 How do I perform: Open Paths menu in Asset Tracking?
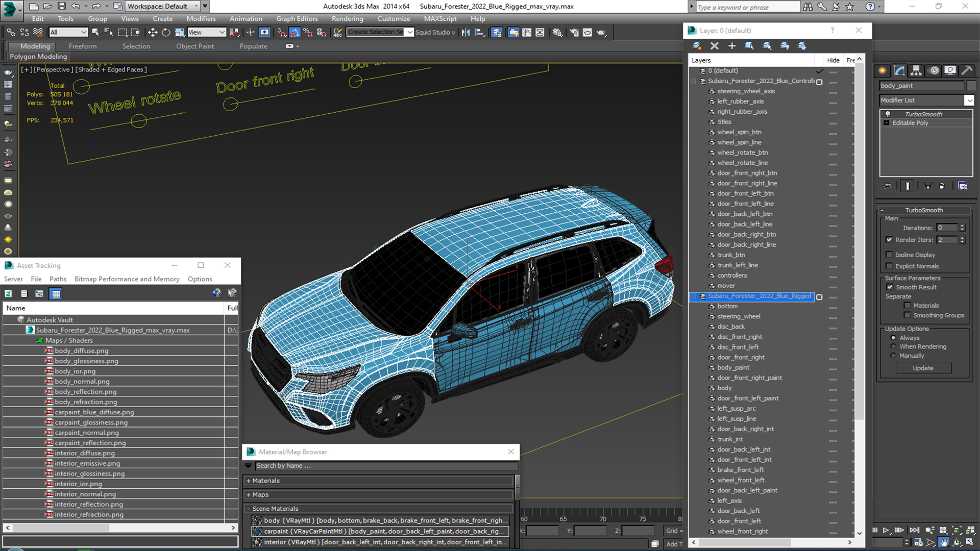coord(58,279)
